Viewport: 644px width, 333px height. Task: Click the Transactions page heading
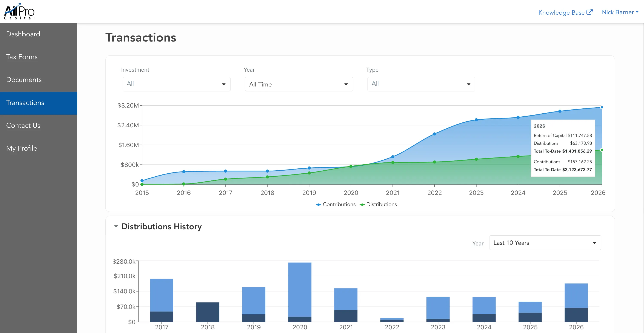[141, 38]
